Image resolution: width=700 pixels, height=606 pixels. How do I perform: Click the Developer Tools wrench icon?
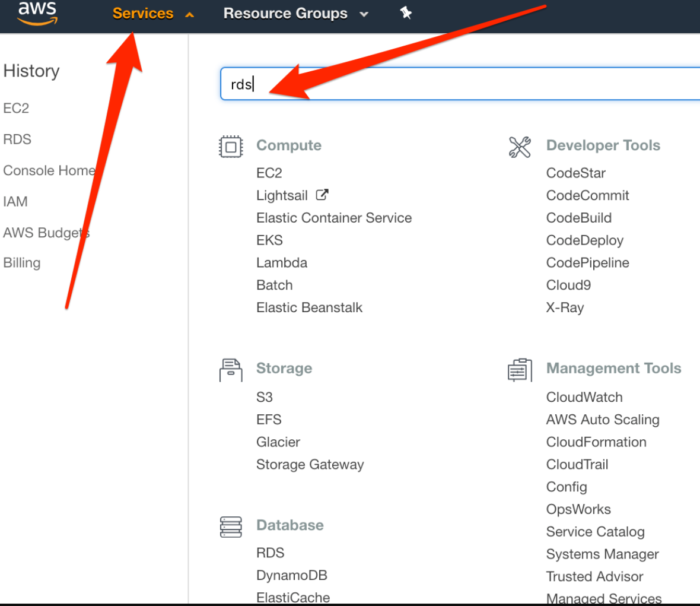tap(520, 147)
